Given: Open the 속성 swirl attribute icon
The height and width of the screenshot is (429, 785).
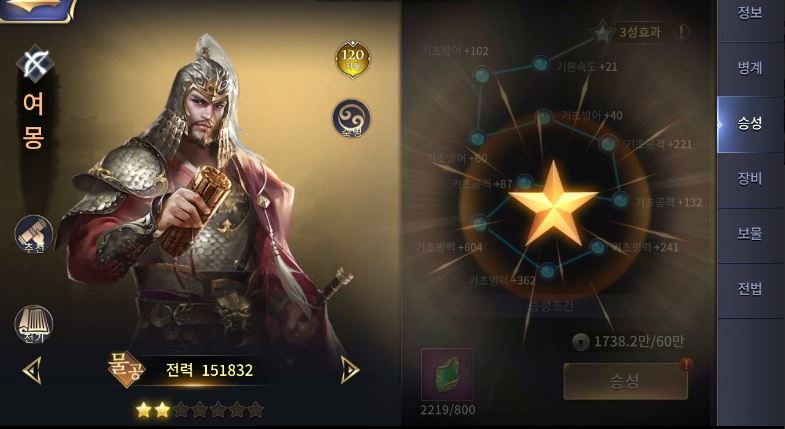Looking at the screenshot, I should click(x=351, y=119).
